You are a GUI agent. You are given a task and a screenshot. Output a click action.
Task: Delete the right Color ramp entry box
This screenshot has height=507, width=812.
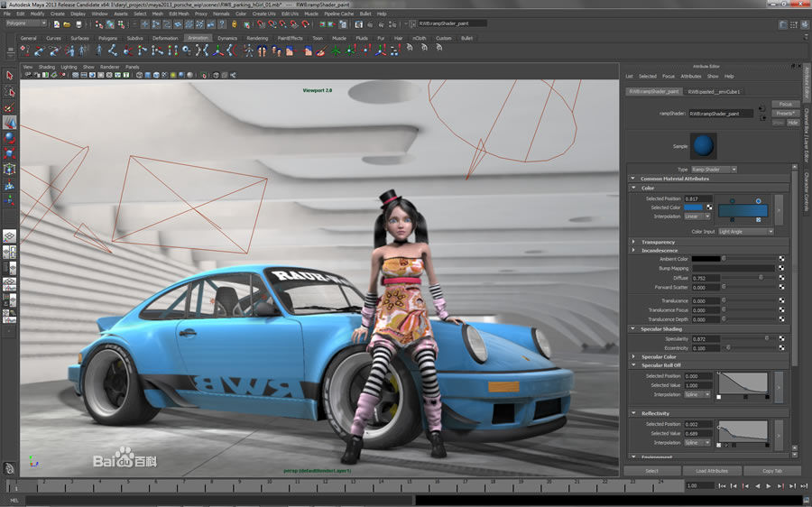pyautogui.click(x=758, y=219)
